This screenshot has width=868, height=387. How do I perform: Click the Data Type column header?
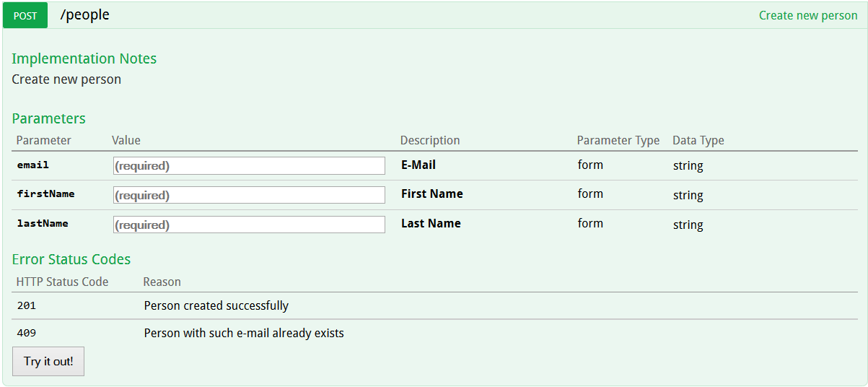tap(698, 140)
